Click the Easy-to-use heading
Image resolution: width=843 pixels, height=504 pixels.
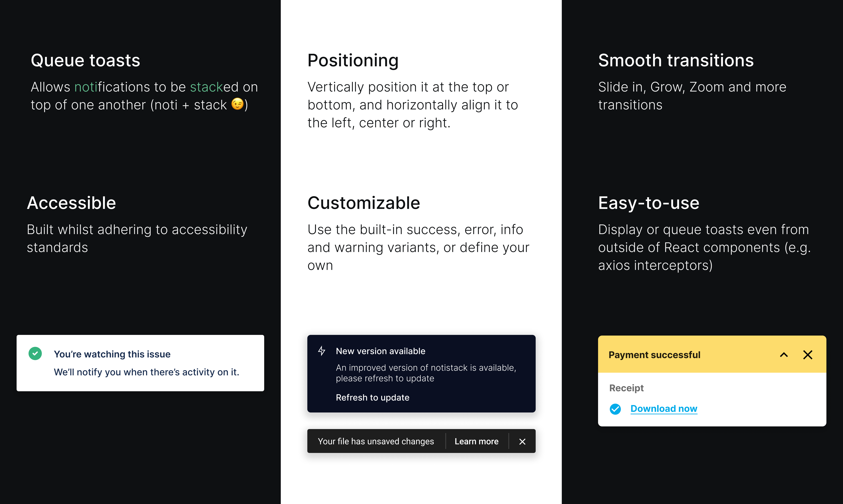pos(649,203)
